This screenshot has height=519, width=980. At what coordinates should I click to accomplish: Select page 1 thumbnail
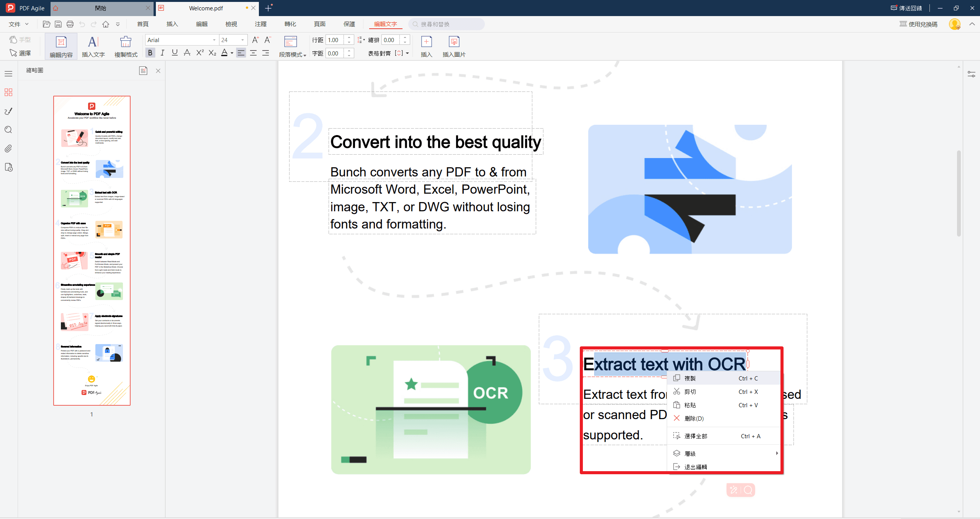(x=92, y=251)
